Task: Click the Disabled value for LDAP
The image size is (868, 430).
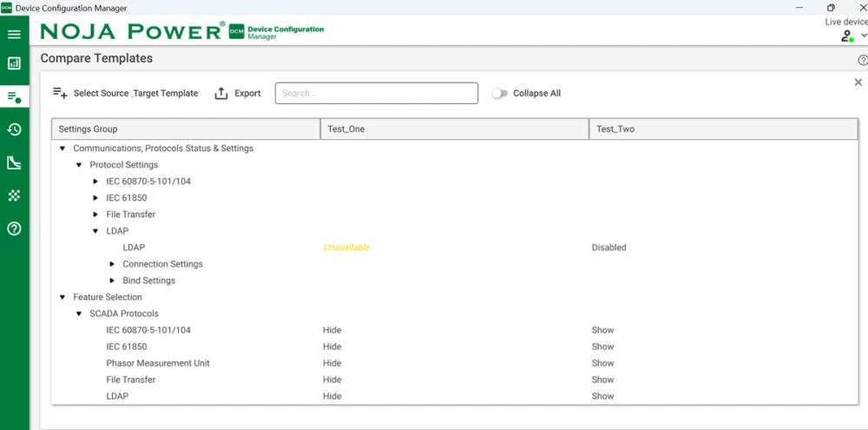Action: click(609, 248)
